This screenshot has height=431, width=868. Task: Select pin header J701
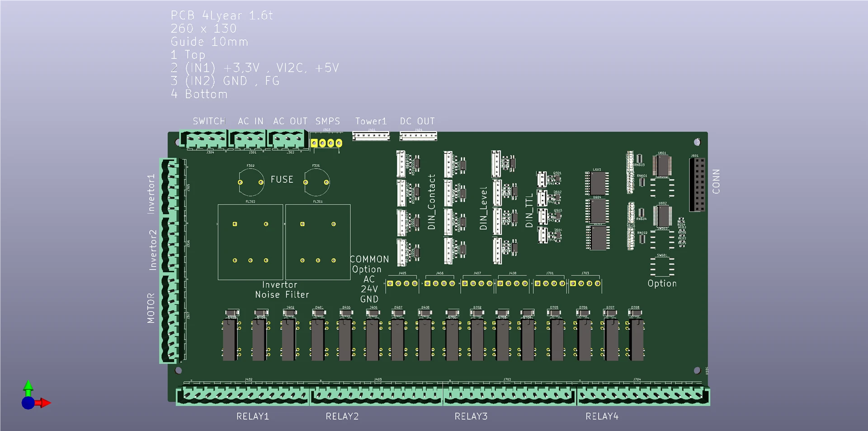(x=550, y=284)
